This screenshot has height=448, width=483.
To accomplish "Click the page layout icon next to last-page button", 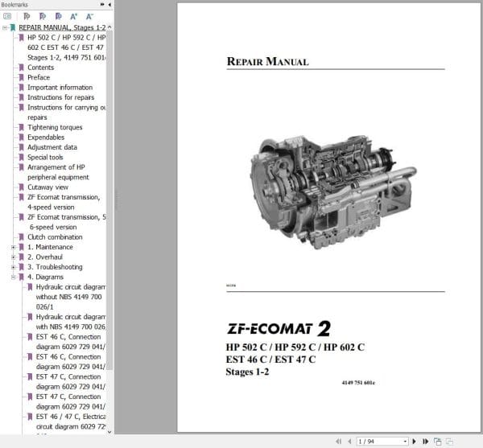I will coord(437,442).
